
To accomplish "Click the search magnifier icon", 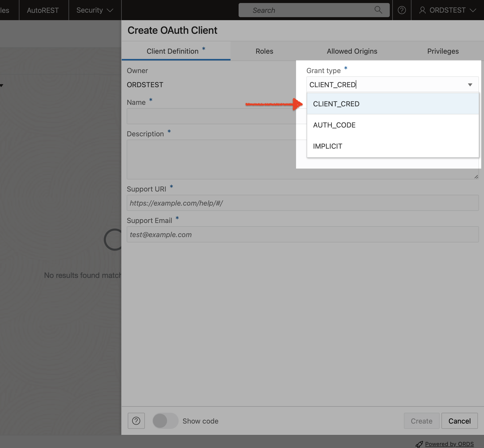I will pyautogui.click(x=379, y=10).
